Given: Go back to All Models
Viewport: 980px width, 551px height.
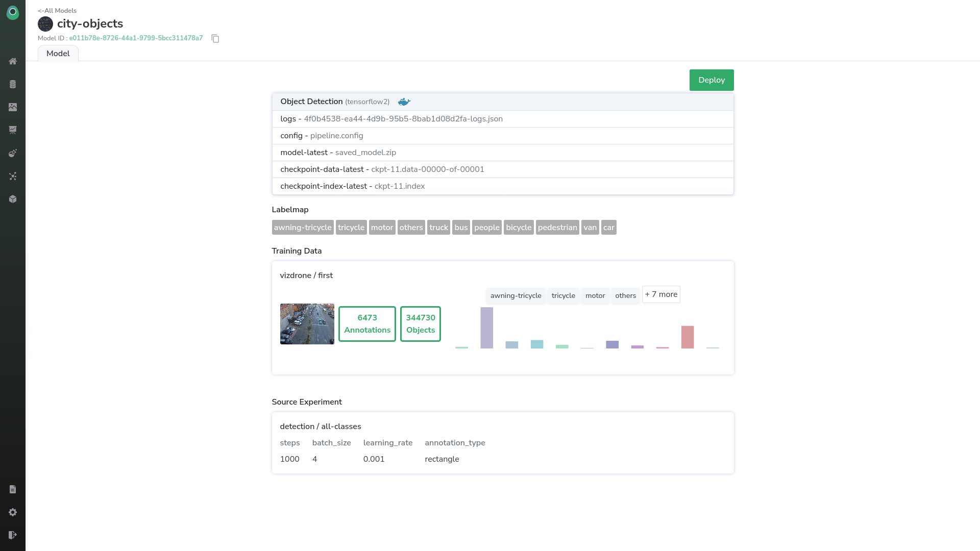Looking at the screenshot, I should pyautogui.click(x=57, y=11).
